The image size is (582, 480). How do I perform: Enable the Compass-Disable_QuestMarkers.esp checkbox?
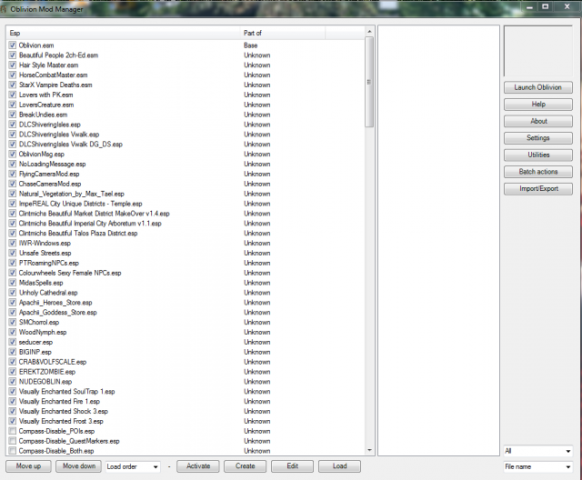coord(13,441)
